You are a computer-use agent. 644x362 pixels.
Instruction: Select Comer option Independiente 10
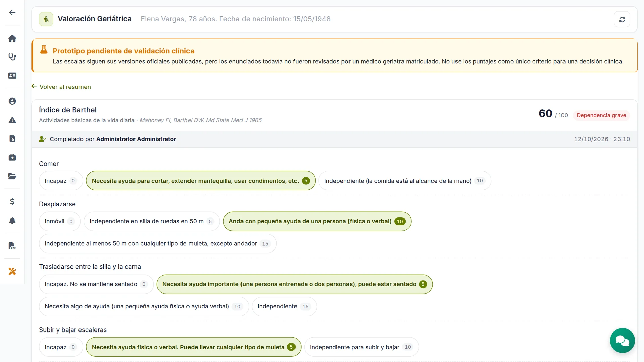pos(405,181)
